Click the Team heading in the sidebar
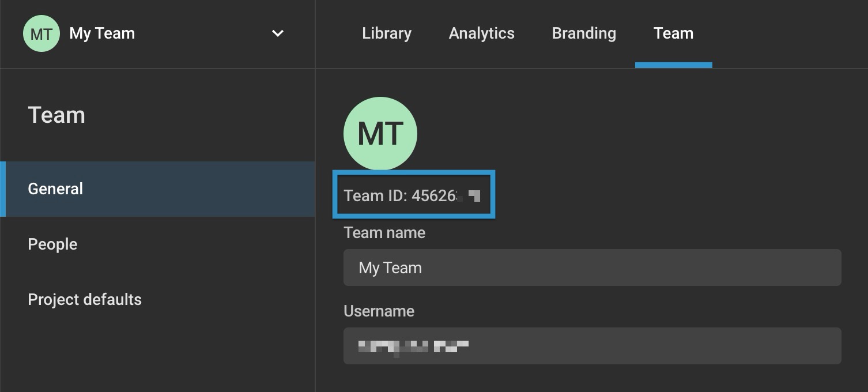868x392 pixels. pyautogui.click(x=56, y=115)
